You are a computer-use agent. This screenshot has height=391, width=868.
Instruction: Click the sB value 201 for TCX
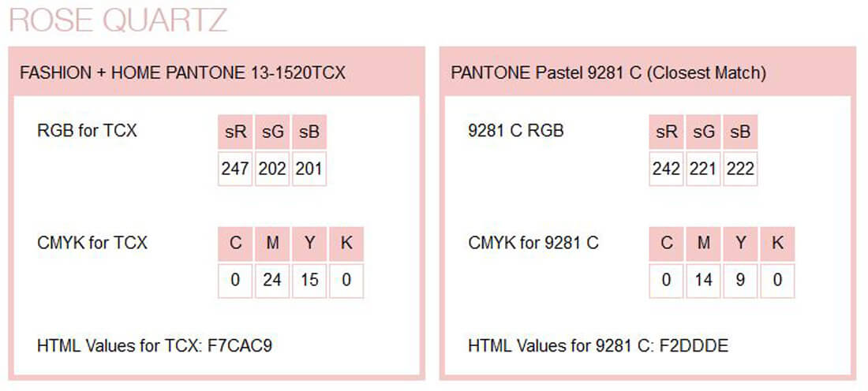pos(309,169)
